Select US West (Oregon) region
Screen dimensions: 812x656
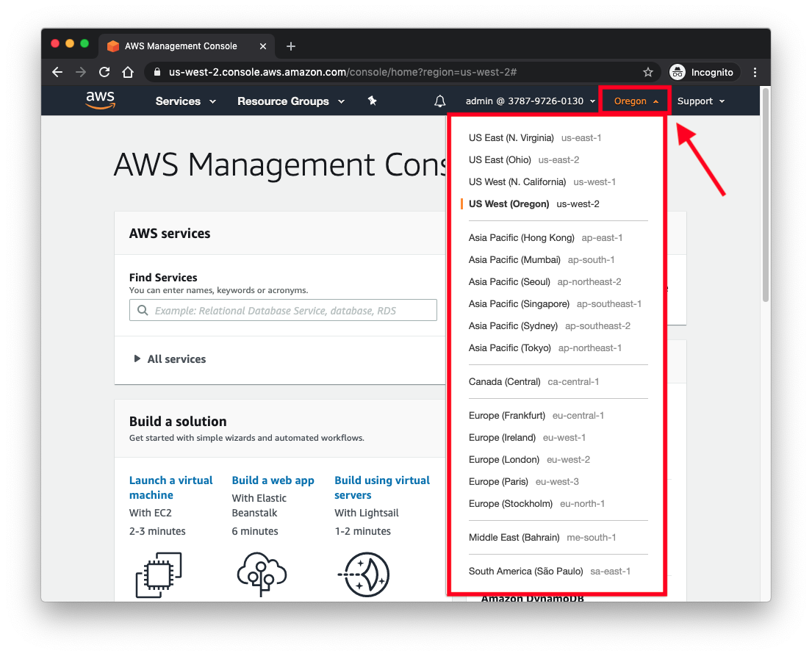pos(534,204)
